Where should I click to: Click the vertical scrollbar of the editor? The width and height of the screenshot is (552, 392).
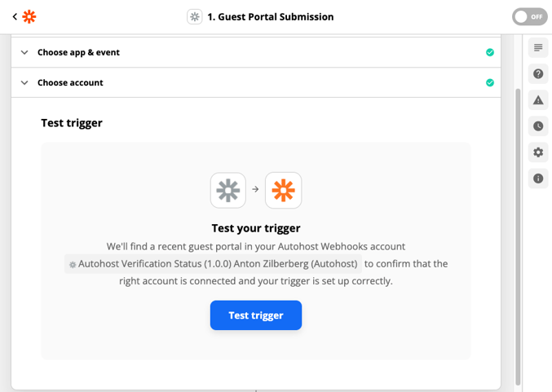518,236
